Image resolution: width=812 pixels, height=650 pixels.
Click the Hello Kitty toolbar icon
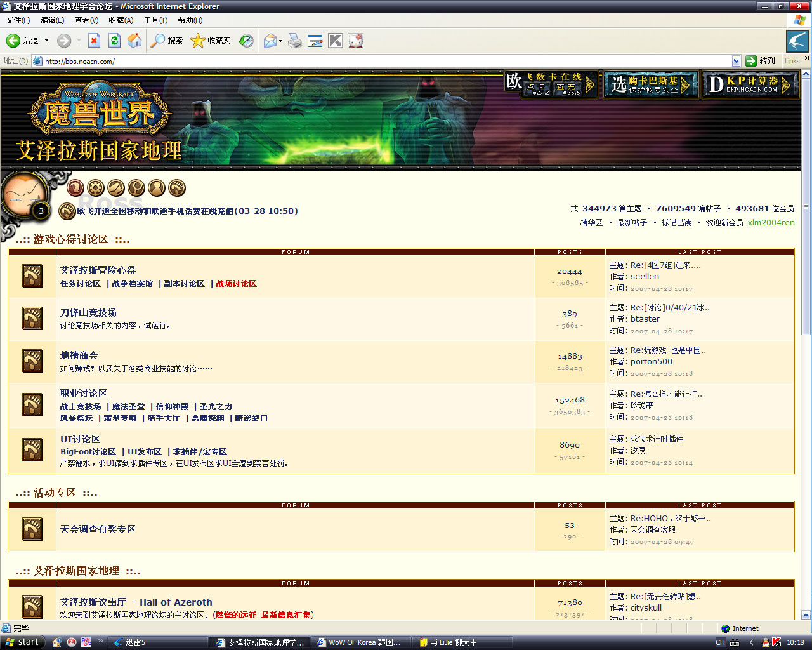(356, 41)
